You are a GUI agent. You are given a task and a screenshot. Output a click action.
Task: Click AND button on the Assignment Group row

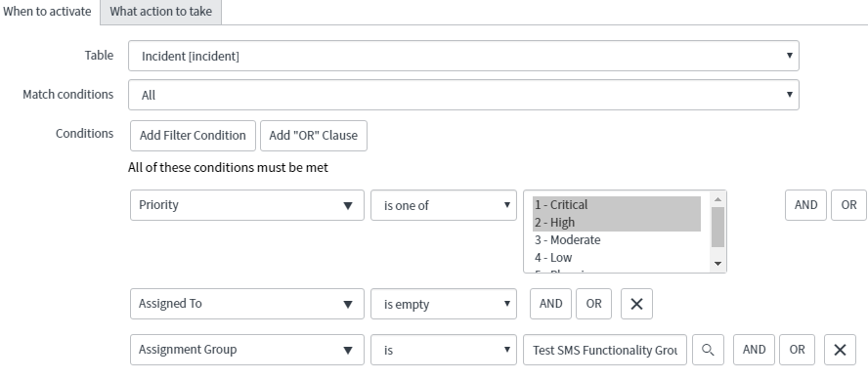(754, 350)
